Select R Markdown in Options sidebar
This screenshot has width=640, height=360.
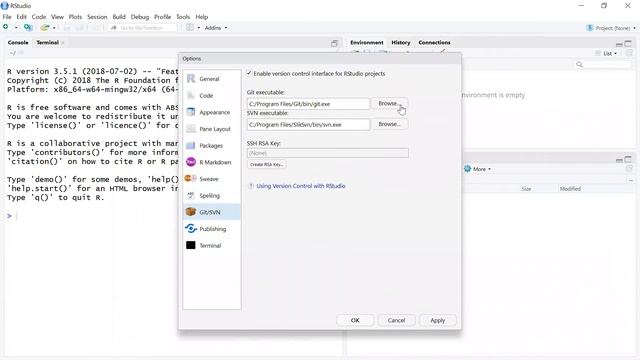click(212, 162)
